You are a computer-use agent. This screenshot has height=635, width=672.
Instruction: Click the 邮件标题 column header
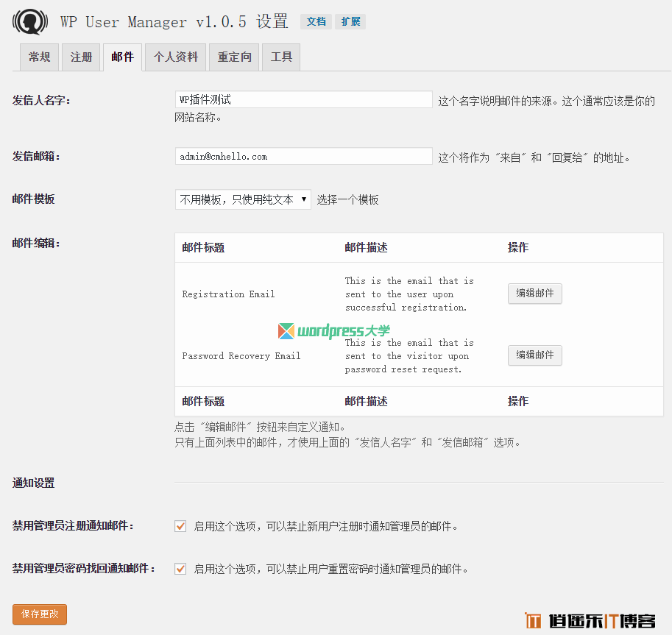(x=203, y=248)
